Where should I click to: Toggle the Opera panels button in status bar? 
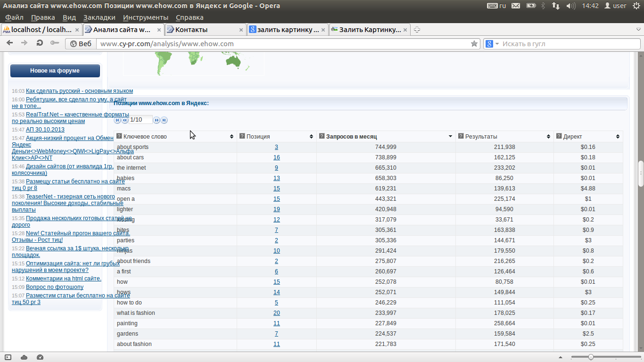tap(8, 357)
